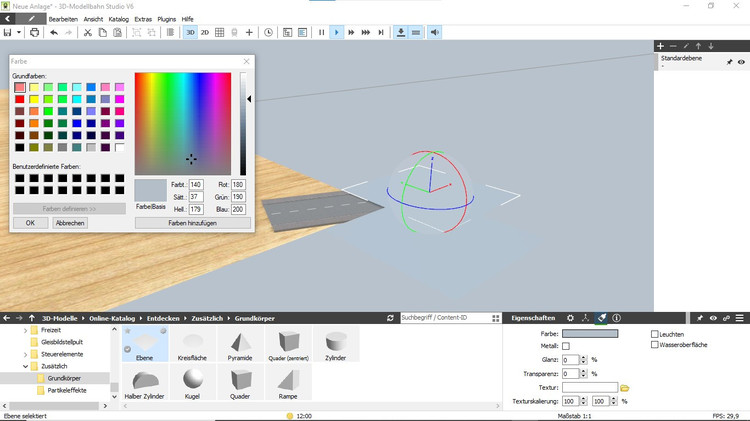Enable the Leuchten checkbox
Image resolution: width=750 pixels, height=421 pixels.
pyautogui.click(x=655, y=334)
